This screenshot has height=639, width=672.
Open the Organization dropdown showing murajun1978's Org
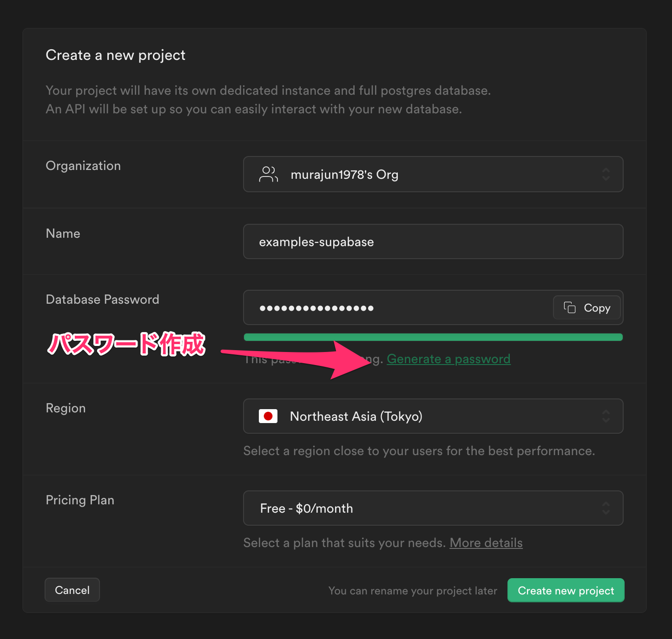click(432, 174)
